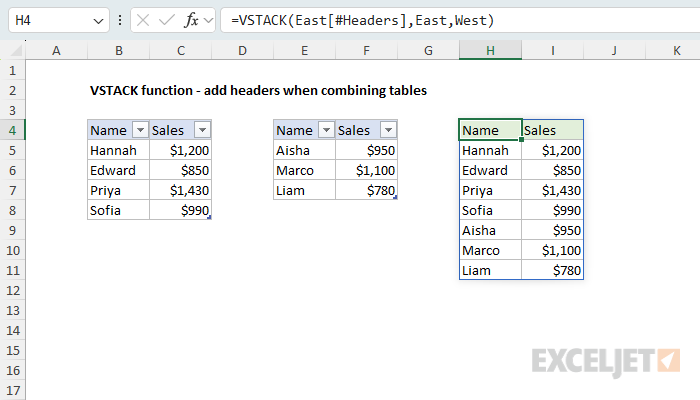Click the Name Box showing H4
This screenshot has width=700, height=400.
tap(59, 20)
